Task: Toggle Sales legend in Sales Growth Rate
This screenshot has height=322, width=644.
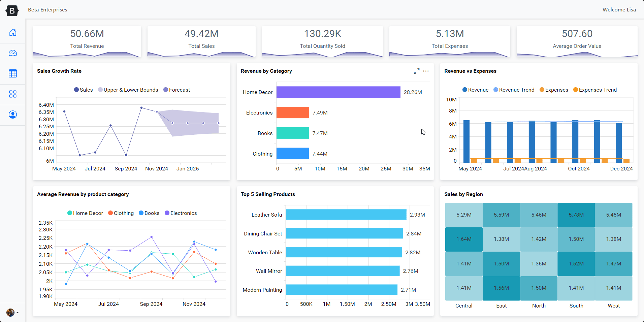Action: coord(84,90)
